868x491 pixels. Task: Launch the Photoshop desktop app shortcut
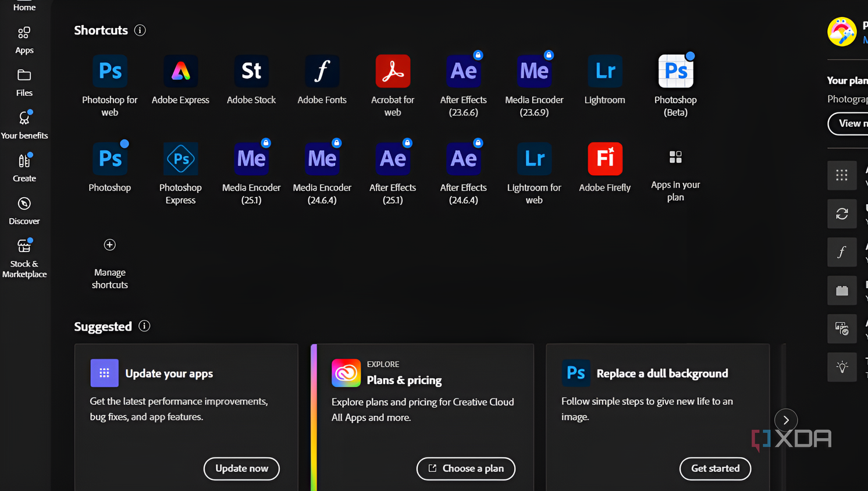coord(110,159)
